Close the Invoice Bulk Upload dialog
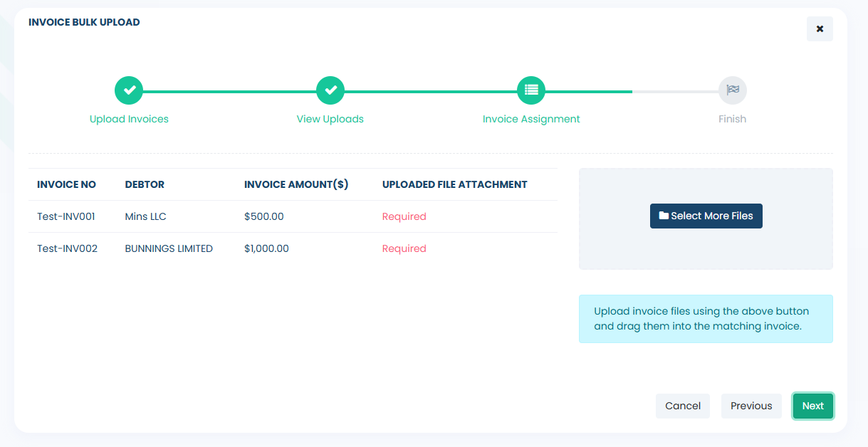Image resolution: width=868 pixels, height=447 pixels. coord(820,29)
